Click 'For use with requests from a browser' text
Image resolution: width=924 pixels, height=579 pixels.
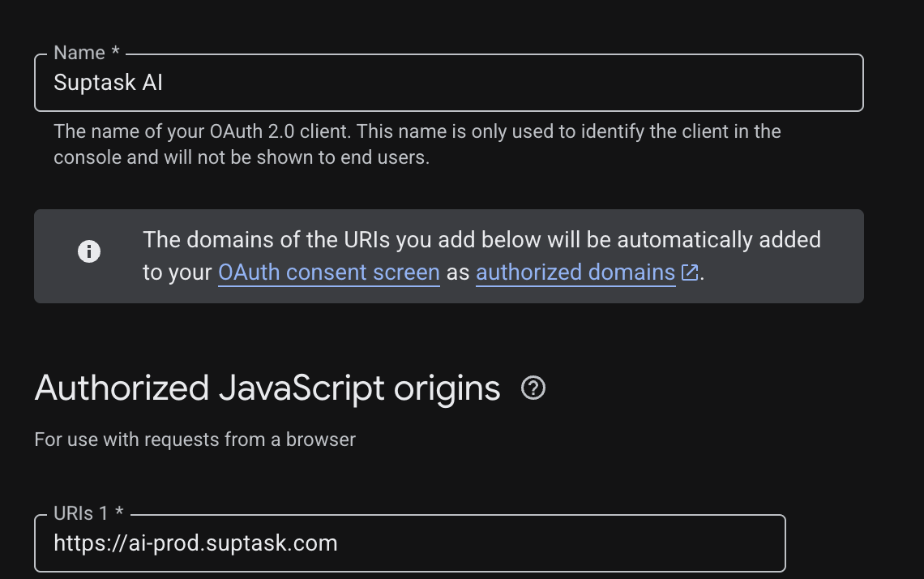(195, 440)
